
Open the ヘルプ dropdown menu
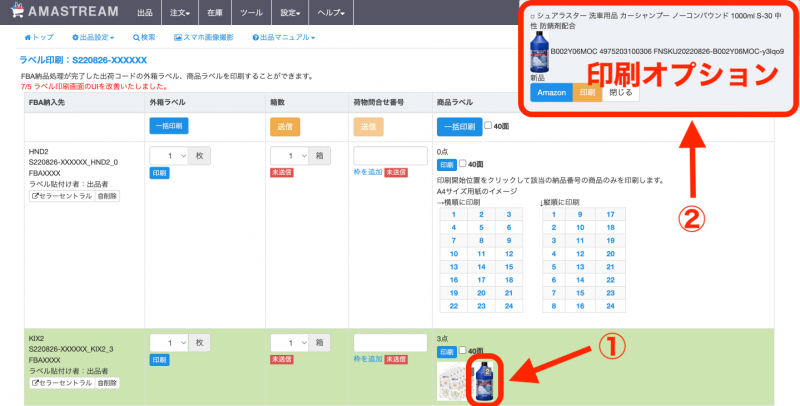pos(331,13)
